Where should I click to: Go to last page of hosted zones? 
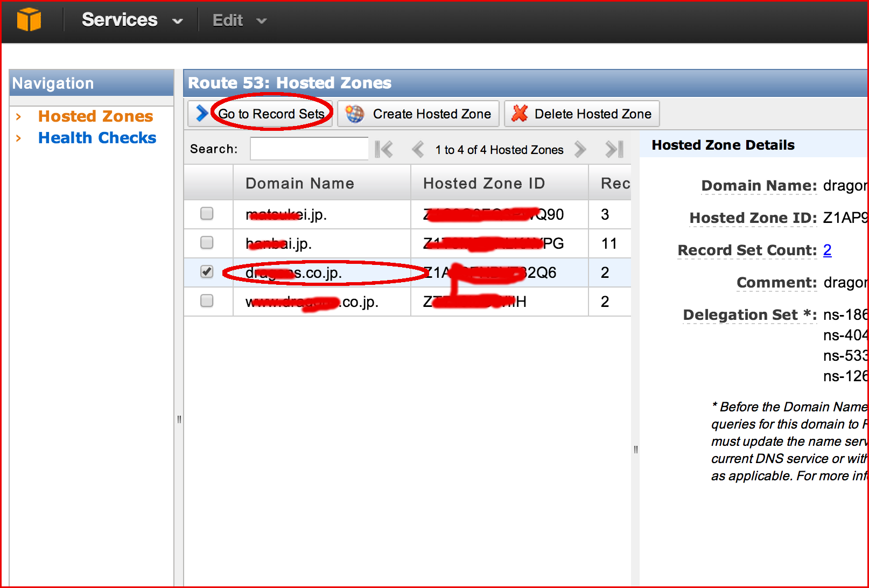(x=614, y=149)
